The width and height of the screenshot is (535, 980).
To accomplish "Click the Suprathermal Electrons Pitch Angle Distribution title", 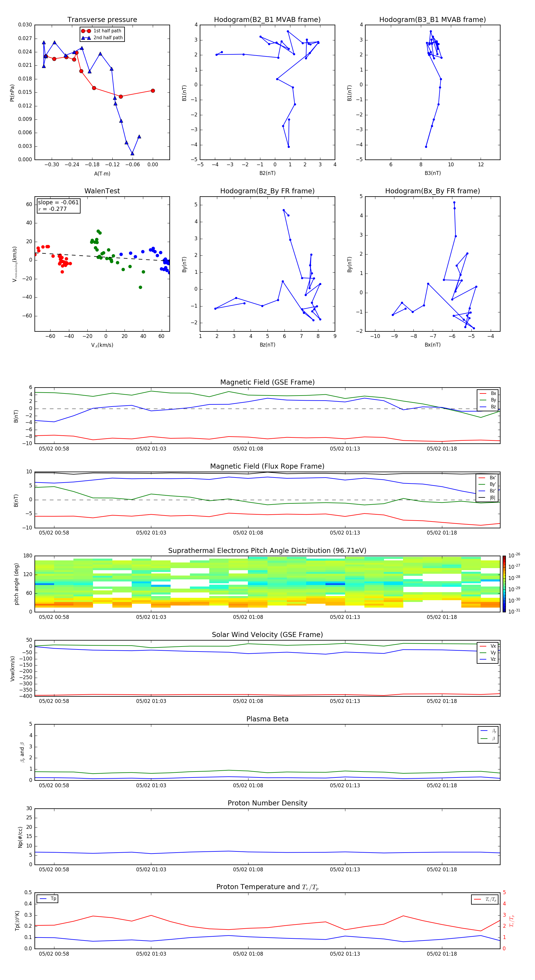I will click(x=267, y=551).
